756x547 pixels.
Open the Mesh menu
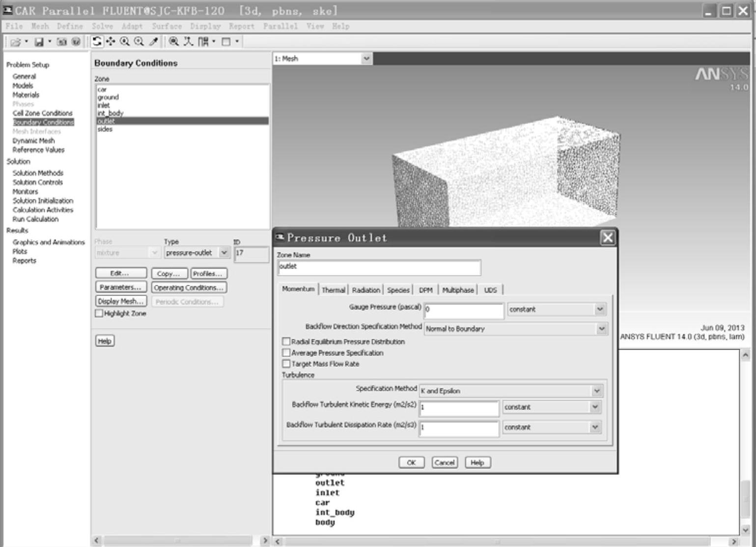(40, 26)
